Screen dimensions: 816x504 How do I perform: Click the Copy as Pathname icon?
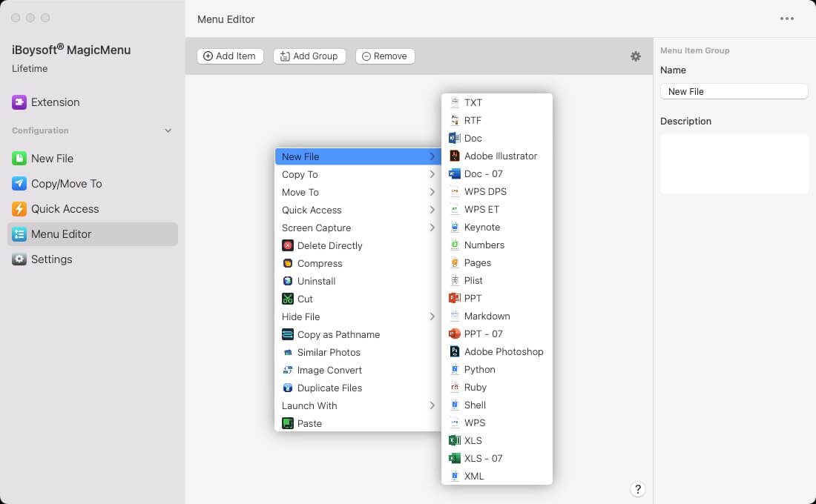[288, 334]
